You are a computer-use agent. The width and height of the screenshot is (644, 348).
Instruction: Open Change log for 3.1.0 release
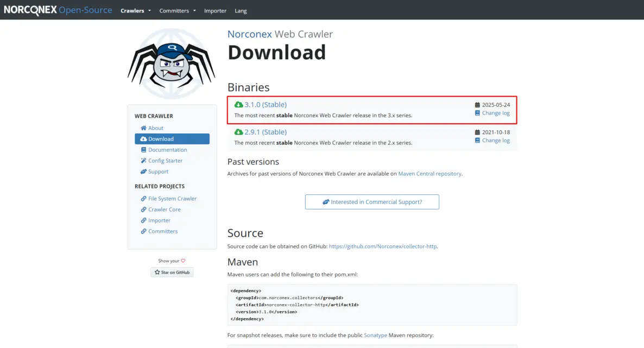coord(496,113)
